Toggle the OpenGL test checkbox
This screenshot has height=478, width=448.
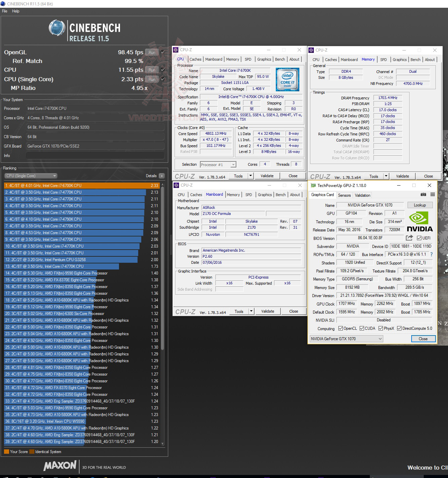click(163, 52)
